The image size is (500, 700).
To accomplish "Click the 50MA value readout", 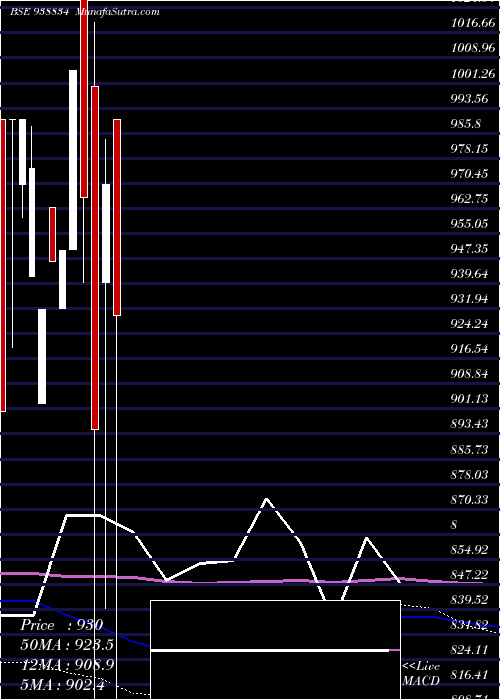I will [x=67, y=645].
